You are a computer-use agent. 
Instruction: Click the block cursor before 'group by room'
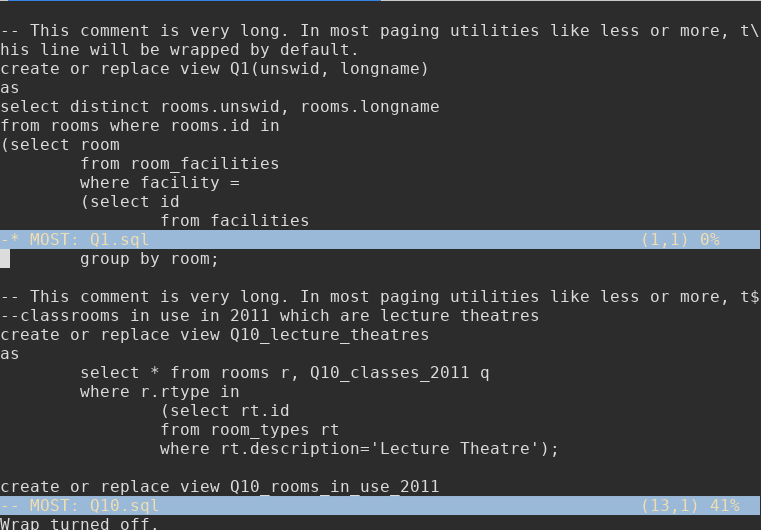5,259
